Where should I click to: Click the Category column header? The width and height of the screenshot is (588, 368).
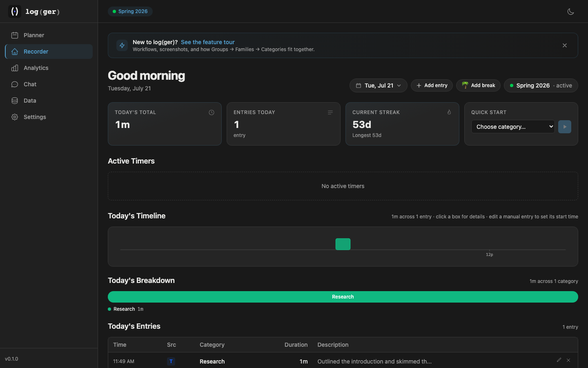pos(212,345)
